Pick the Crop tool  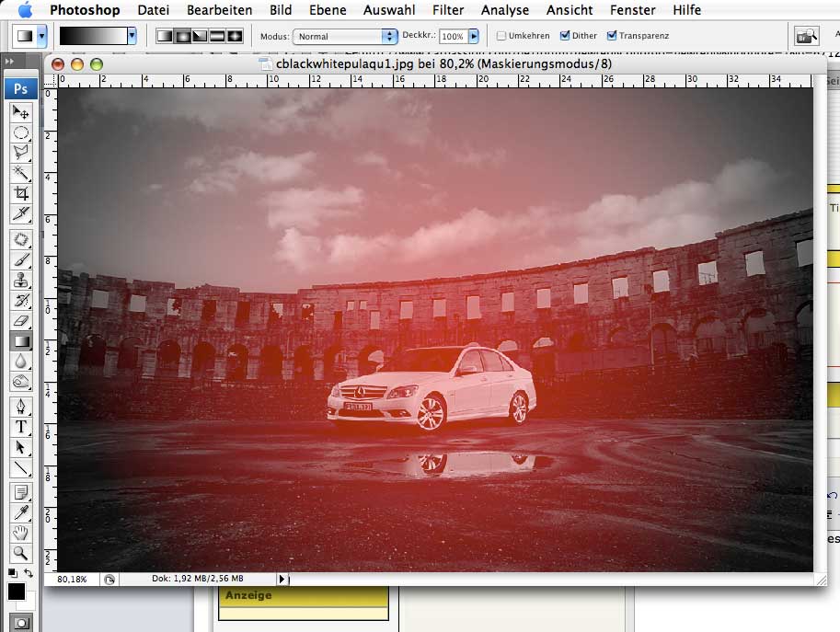(x=20, y=193)
